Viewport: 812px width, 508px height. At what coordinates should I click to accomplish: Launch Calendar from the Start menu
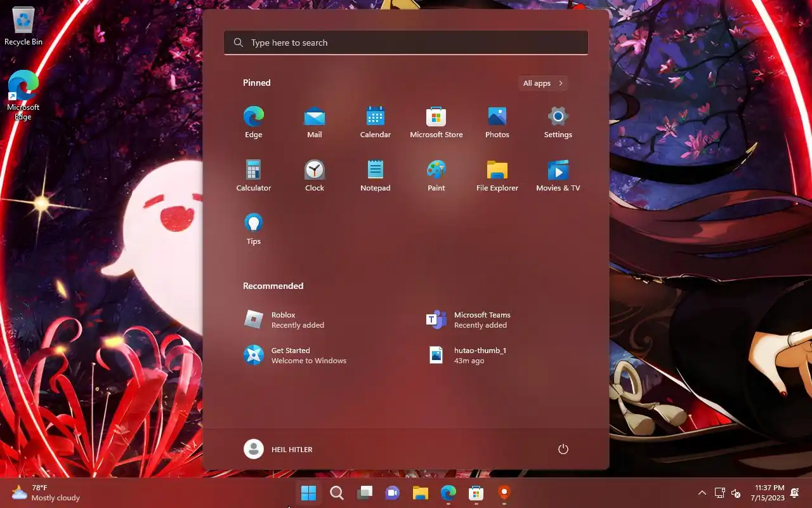[x=376, y=123]
